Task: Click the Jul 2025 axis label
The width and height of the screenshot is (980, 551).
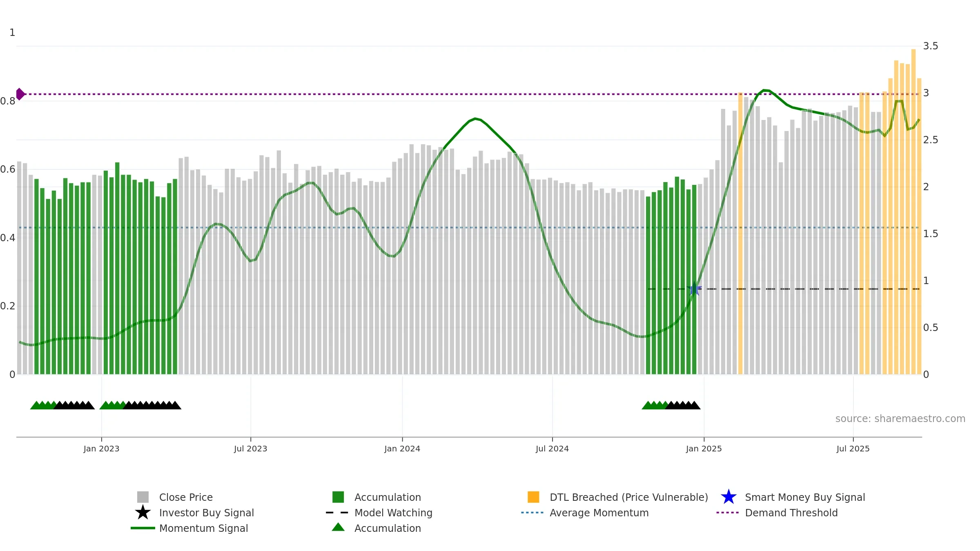Action: point(853,449)
